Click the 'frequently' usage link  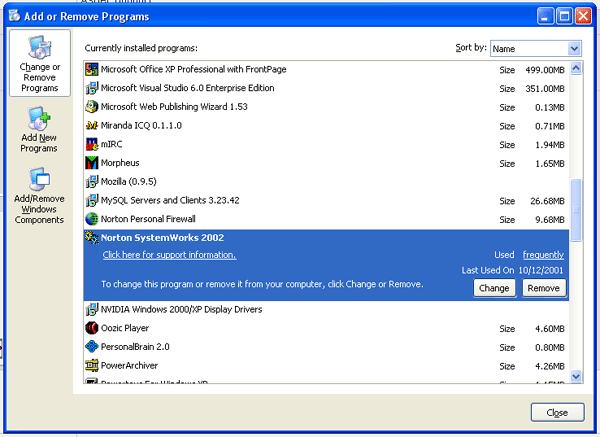point(543,255)
